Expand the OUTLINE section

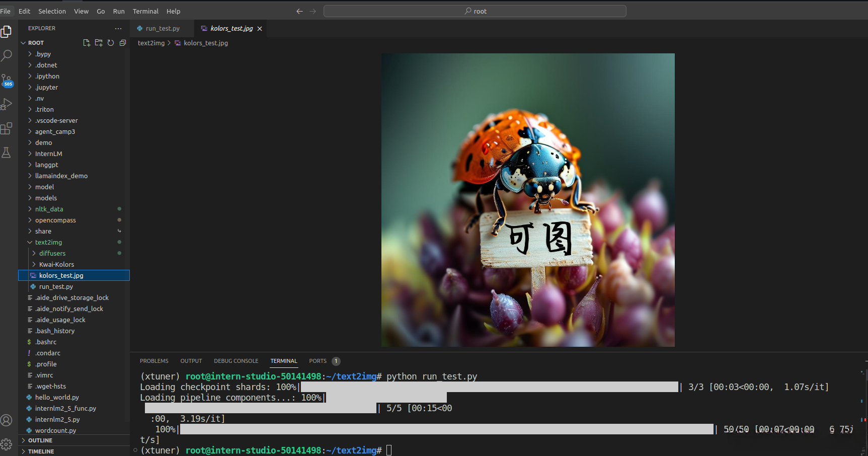point(74,440)
